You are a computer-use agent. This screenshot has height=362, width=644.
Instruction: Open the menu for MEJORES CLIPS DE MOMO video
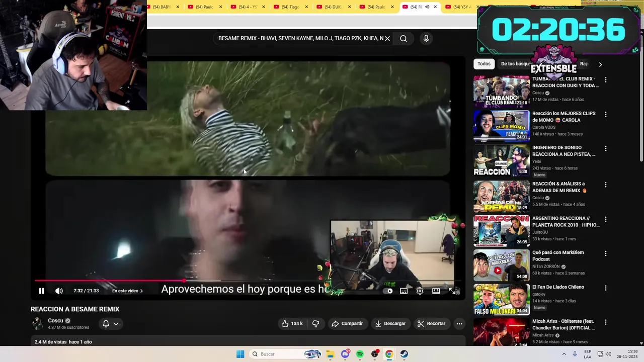click(x=606, y=114)
